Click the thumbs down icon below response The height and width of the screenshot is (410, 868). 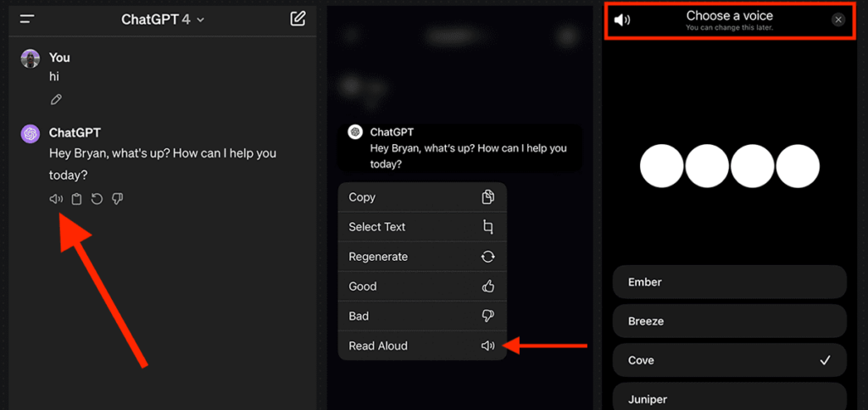(x=117, y=198)
